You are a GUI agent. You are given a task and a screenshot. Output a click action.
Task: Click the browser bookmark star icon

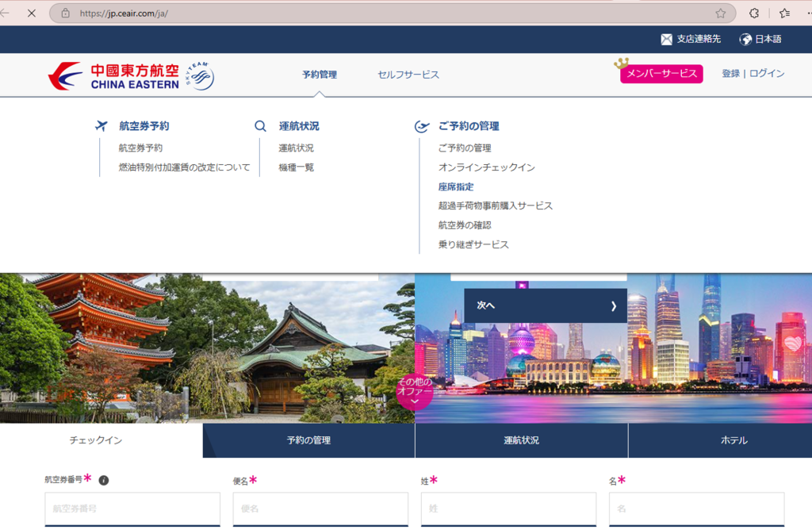coord(720,13)
